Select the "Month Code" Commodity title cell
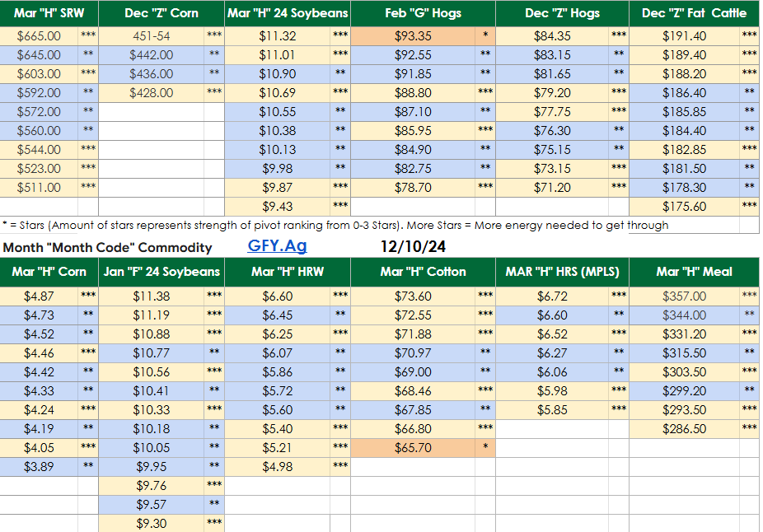This screenshot has height=532, width=763. tap(107, 247)
